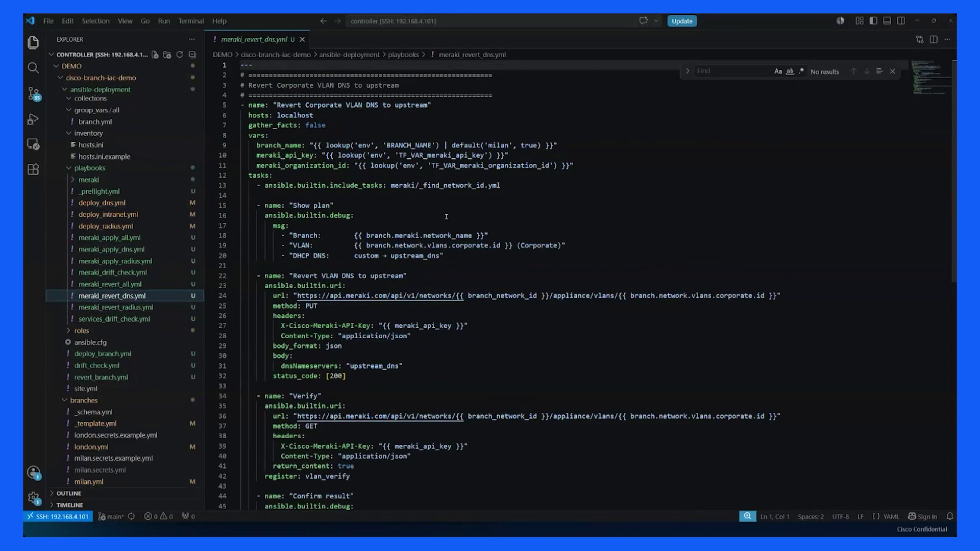Open the Explorer view in activity bar
The height and width of the screenshot is (551, 980).
33,42
